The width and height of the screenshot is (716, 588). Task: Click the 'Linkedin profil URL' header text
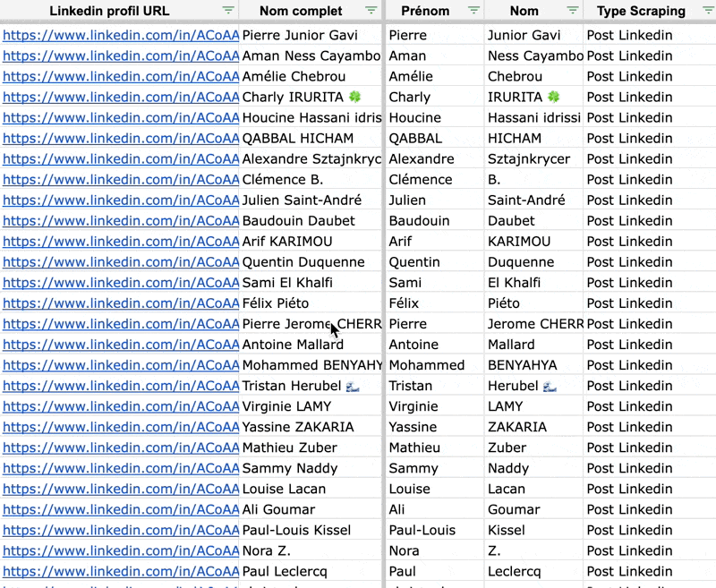point(109,12)
